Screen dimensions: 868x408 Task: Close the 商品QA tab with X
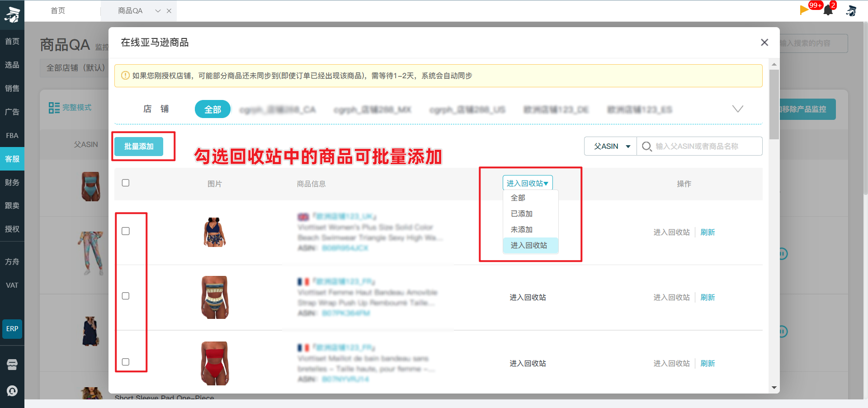(x=169, y=11)
